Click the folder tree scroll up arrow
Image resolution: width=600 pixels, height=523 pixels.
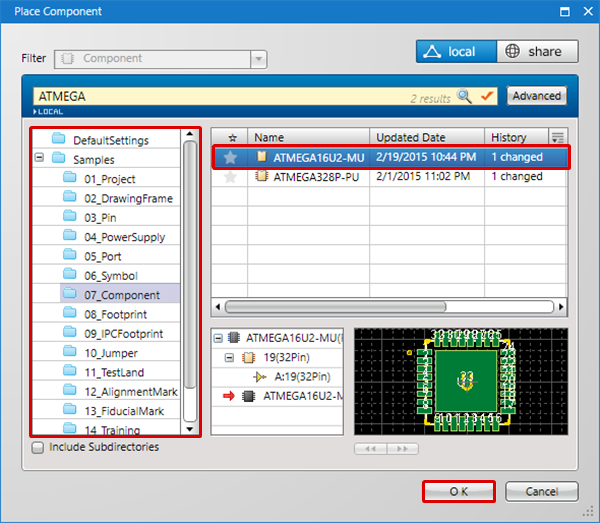click(189, 134)
